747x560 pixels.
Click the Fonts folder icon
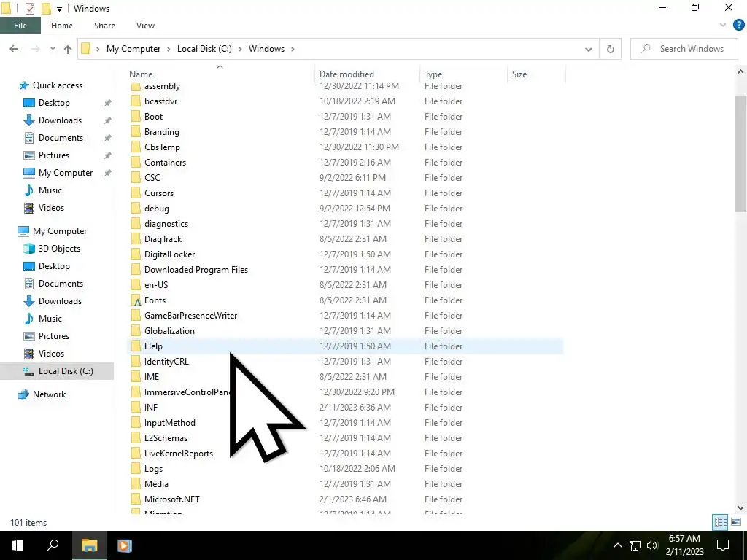(136, 300)
